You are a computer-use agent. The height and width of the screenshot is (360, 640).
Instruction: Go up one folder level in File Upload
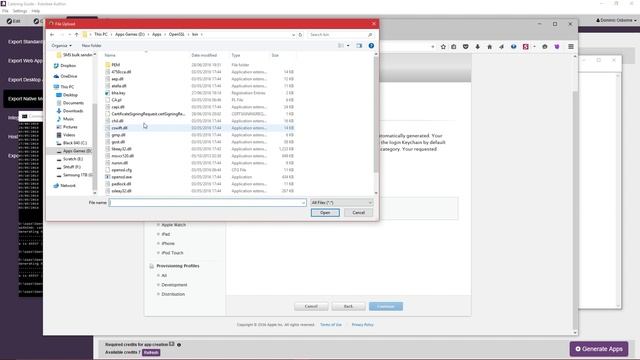pos(76,35)
